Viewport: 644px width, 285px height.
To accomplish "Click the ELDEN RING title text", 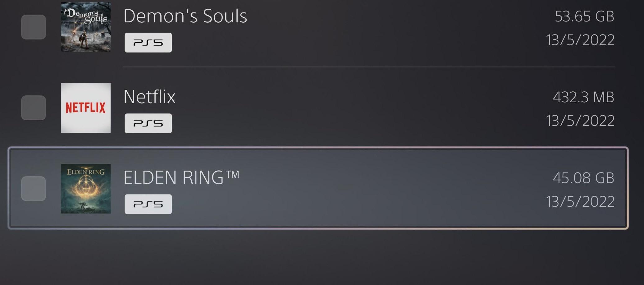I will pos(182,177).
